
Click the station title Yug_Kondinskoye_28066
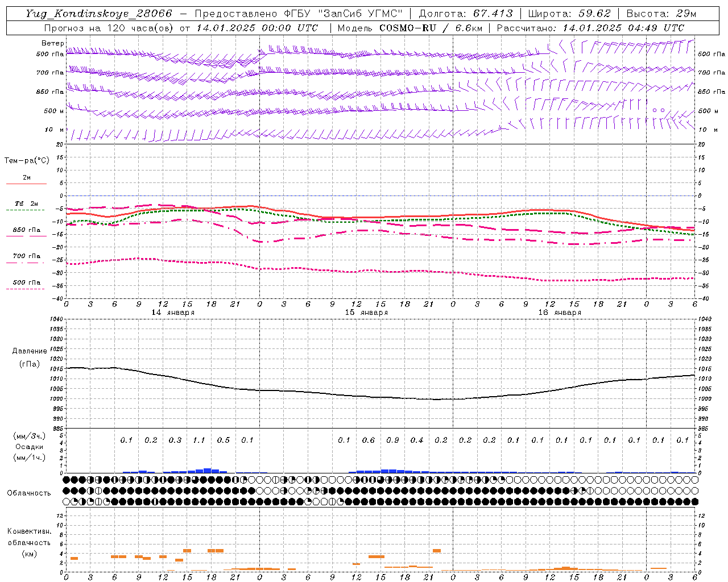point(98,14)
